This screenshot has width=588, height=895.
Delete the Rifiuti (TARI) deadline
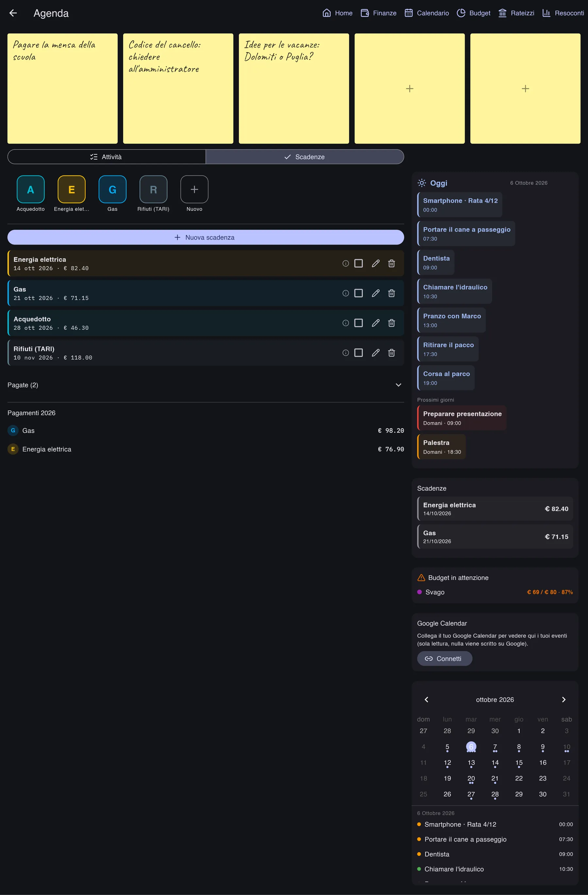[391, 352]
